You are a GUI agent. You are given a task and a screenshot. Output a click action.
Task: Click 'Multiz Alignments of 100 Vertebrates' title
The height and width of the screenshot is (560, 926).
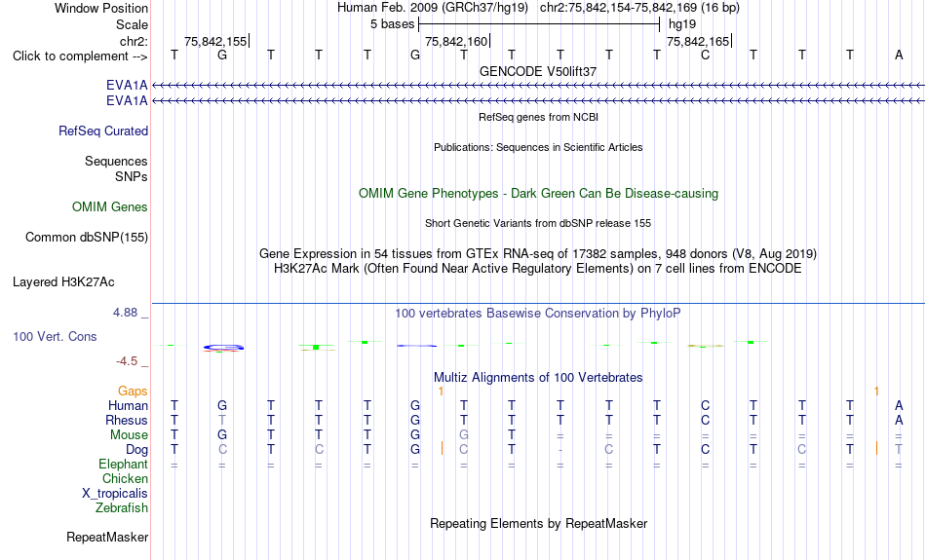tap(538, 378)
